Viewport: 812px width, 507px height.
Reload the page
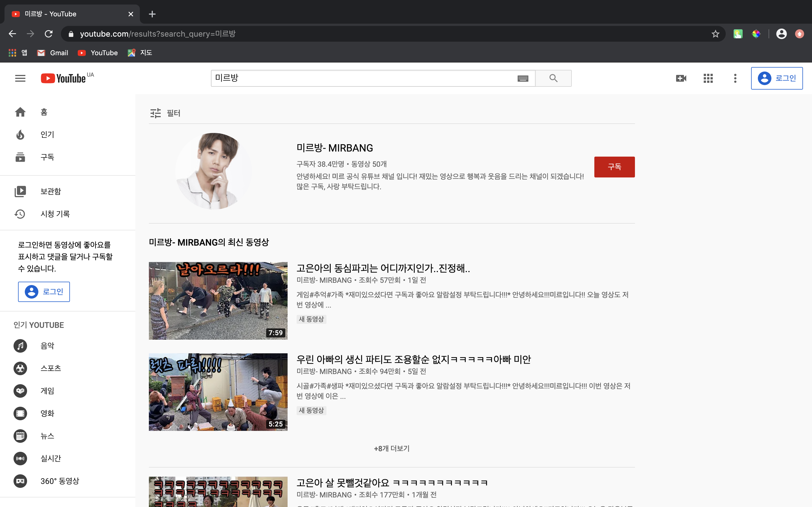49,34
